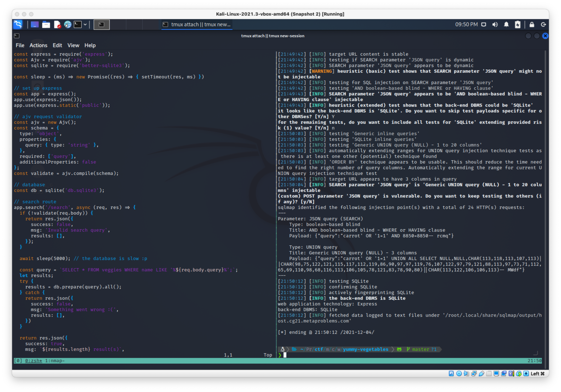Click the master git branch prompt segment

(x=422, y=349)
